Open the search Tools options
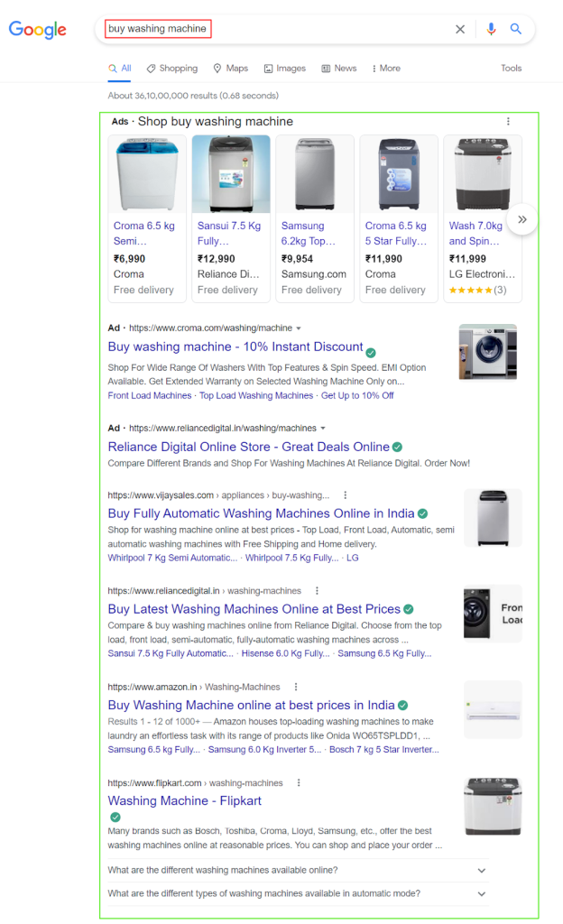 (512, 69)
